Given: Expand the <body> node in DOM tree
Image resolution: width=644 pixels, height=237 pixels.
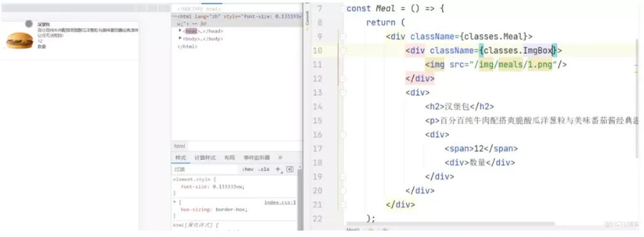Looking at the screenshot, I should click(180, 38).
